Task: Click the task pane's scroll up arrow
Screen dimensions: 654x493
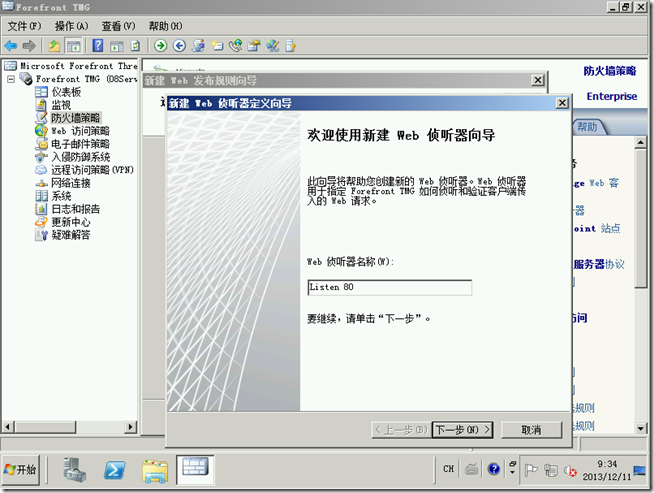Action: point(641,143)
